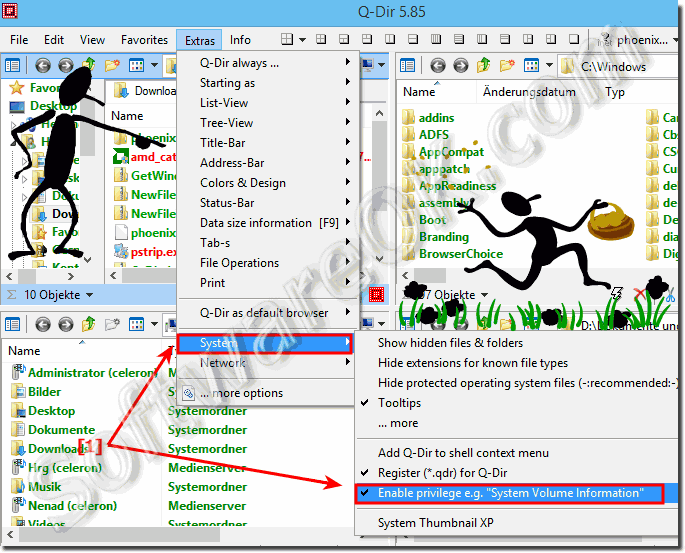Toggle tree view in top-left pane
Viewport: 685px width, 553px height.
(x=12, y=66)
